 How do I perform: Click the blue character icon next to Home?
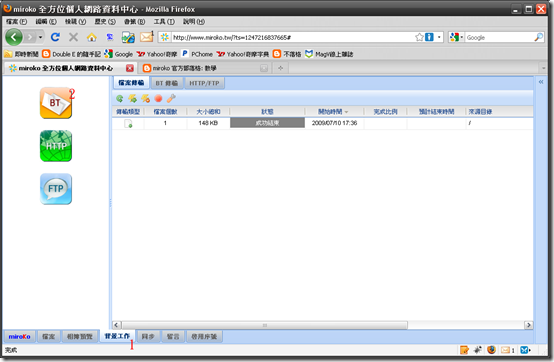click(110, 37)
